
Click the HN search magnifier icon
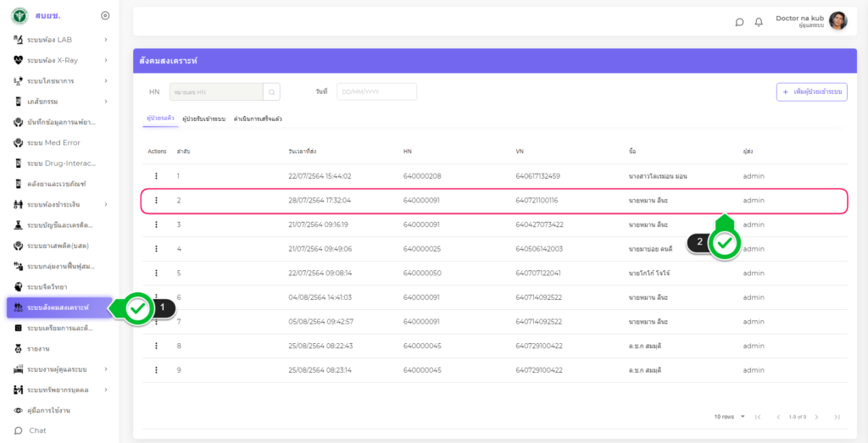click(x=271, y=91)
